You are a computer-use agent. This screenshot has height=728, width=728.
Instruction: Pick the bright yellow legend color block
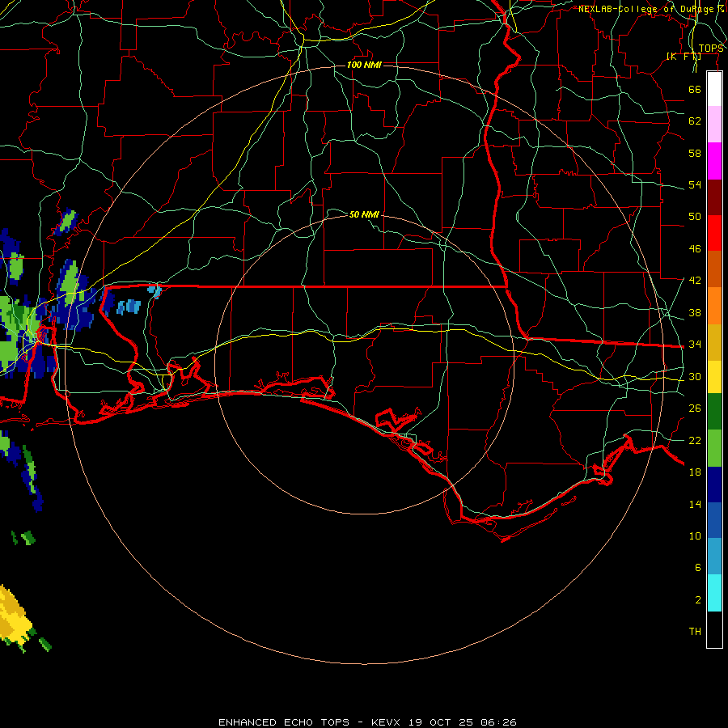pos(714,377)
